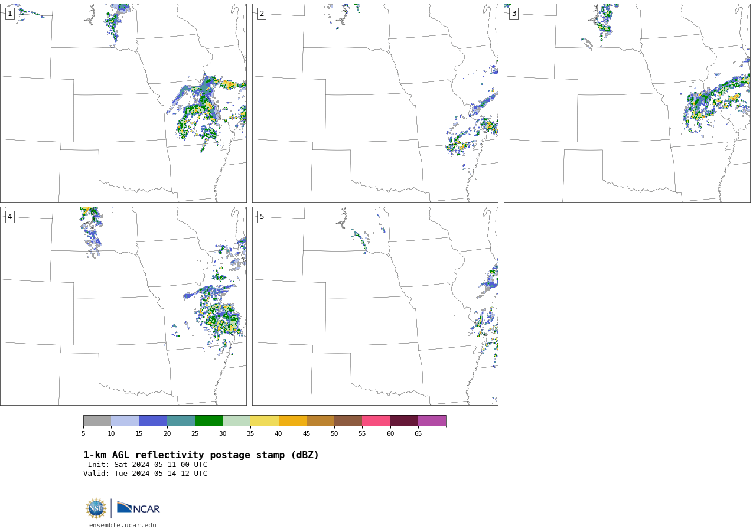Click the member number 4 label box

[x=9, y=217]
